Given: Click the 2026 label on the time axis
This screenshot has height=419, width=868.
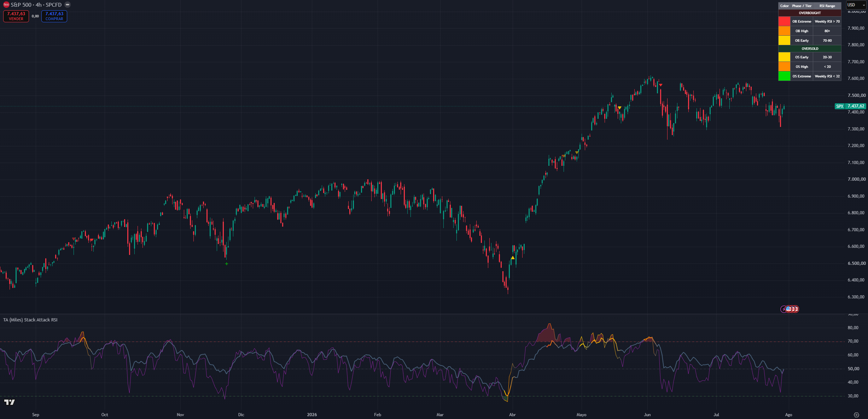Looking at the screenshot, I should pos(312,415).
